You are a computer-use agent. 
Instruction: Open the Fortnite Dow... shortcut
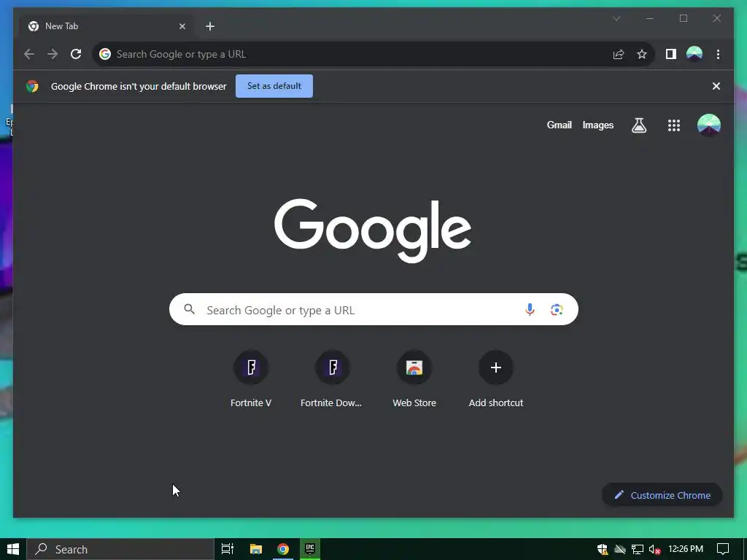click(x=332, y=379)
